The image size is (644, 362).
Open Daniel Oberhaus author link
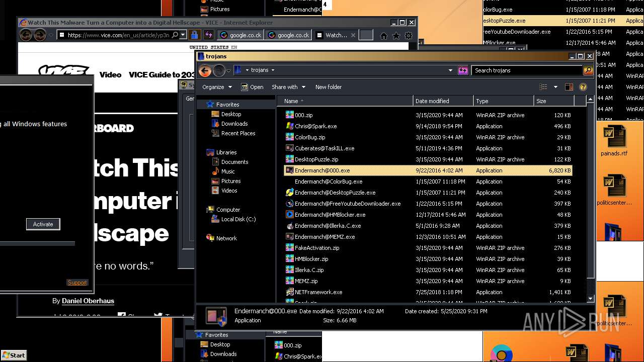(88, 301)
